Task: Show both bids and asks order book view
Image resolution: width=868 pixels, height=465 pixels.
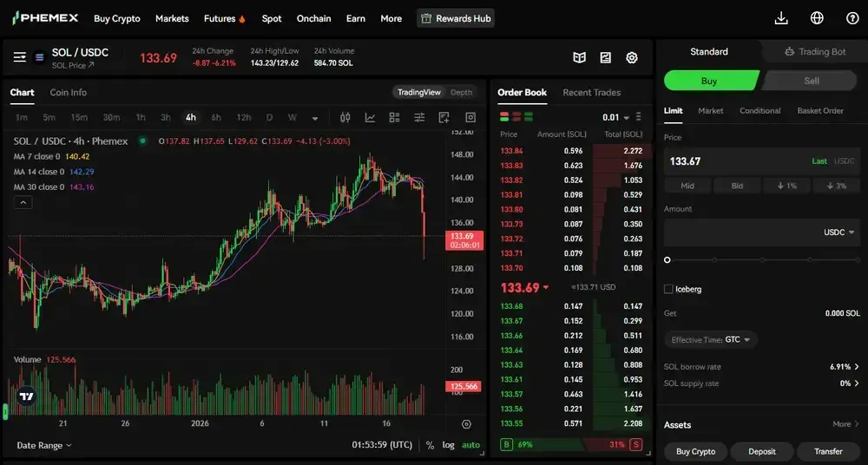Action: (504, 117)
